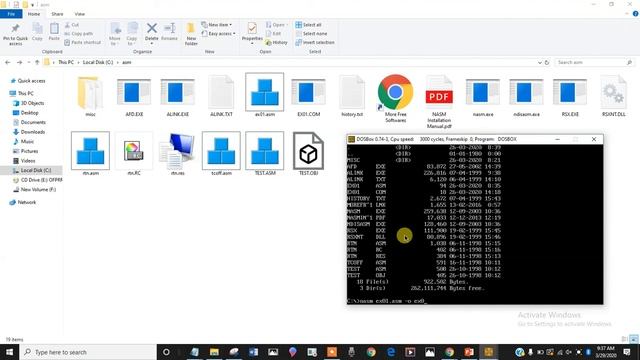Select the RSX.EXE file

coord(570,96)
